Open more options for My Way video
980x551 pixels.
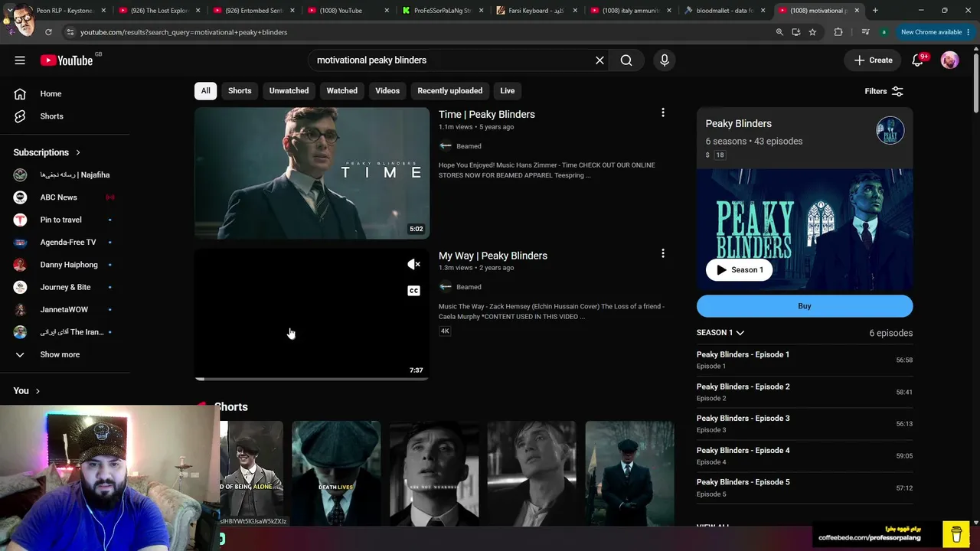click(663, 253)
